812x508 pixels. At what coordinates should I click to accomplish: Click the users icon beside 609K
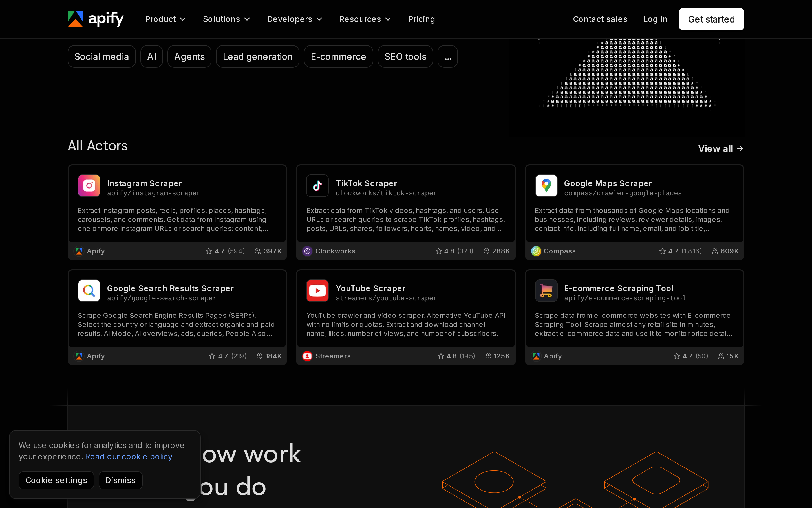(x=715, y=251)
